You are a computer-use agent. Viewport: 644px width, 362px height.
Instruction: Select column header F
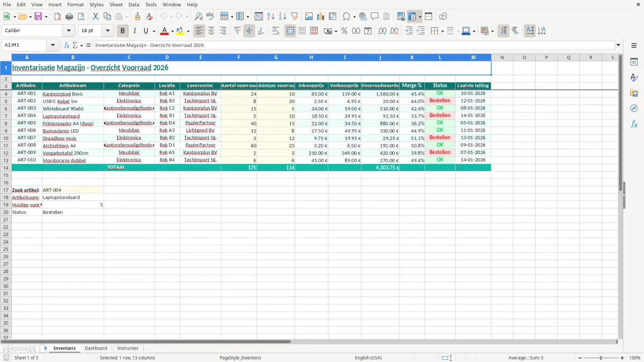tap(239, 57)
